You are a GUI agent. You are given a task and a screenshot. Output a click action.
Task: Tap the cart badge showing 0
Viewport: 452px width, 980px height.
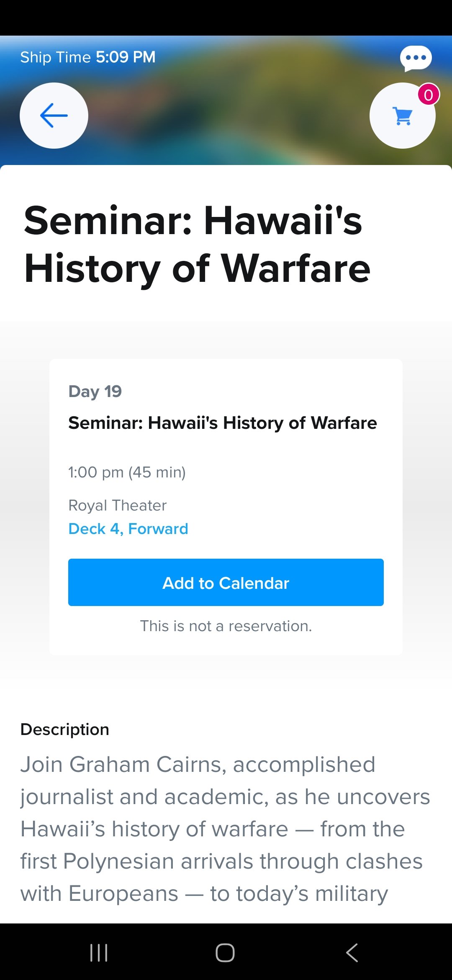[x=429, y=95]
